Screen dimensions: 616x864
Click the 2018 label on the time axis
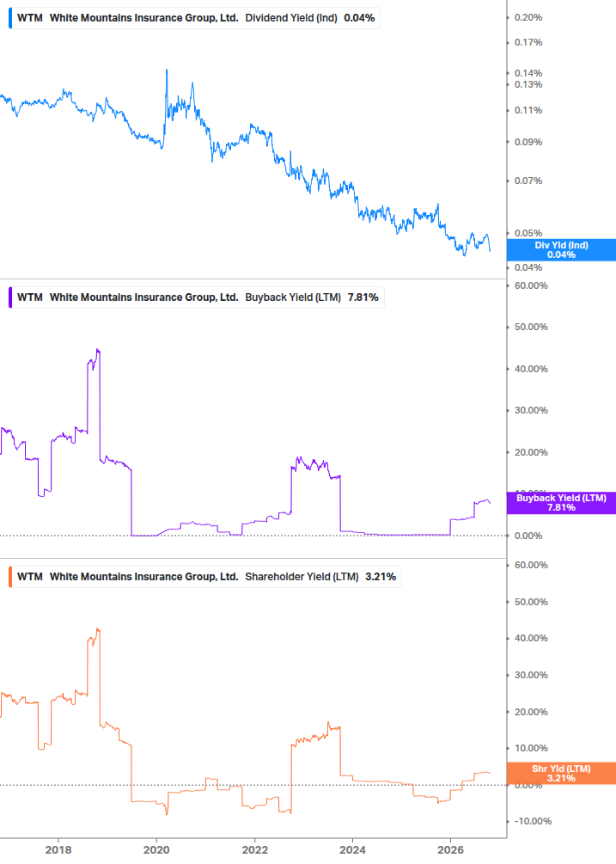point(58,850)
